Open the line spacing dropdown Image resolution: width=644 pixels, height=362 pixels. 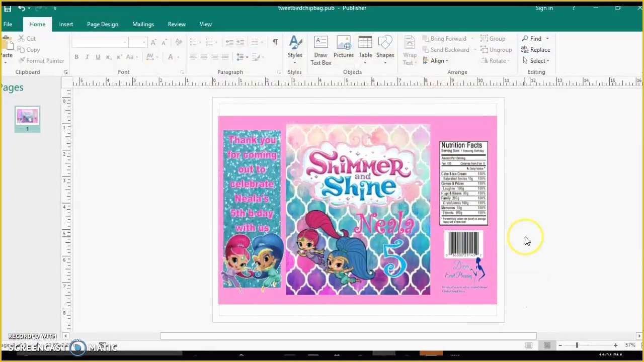tap(243, 57)
